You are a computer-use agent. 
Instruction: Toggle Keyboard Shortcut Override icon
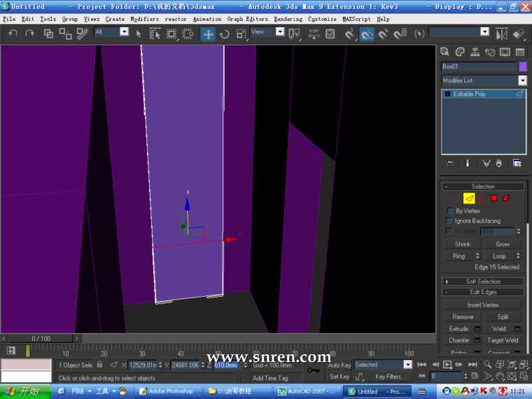(330, 34)
